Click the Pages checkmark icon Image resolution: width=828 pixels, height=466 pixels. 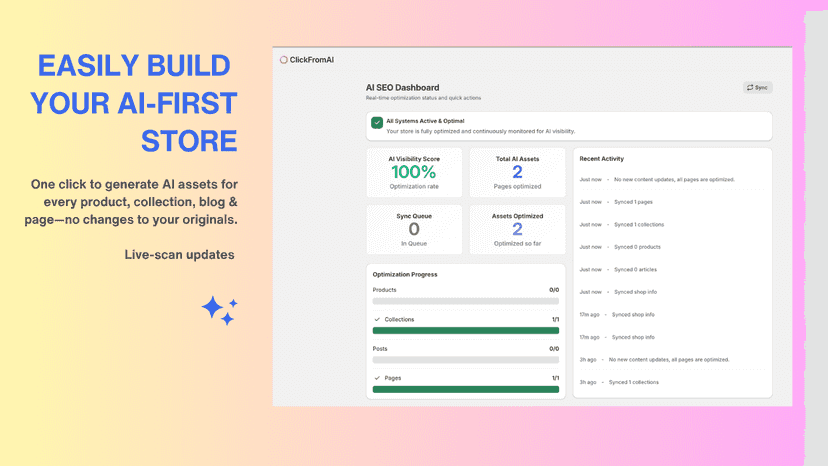click(377, 378)
